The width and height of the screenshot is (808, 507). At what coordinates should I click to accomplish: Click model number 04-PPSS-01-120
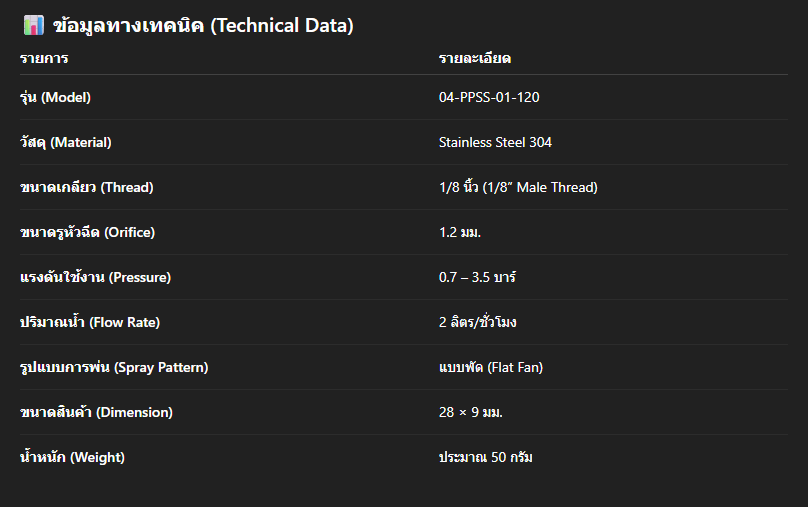[x=489, y=97]
